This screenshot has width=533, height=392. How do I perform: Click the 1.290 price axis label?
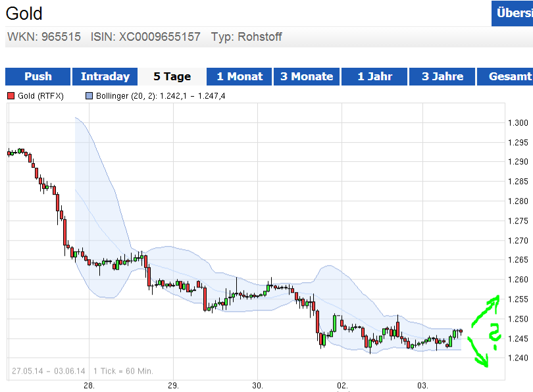point(518,162)
